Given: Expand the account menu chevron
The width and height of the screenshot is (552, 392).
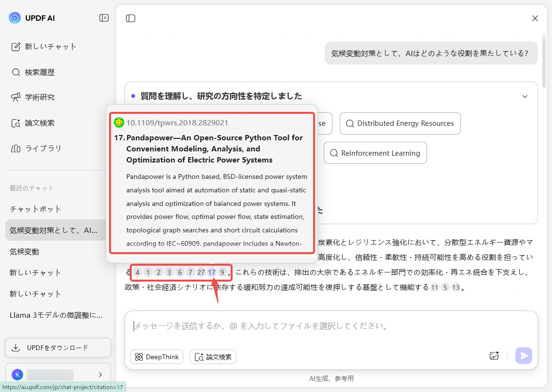Looking at the screenshot, I should pyautogui.click(x=100, y=375).
